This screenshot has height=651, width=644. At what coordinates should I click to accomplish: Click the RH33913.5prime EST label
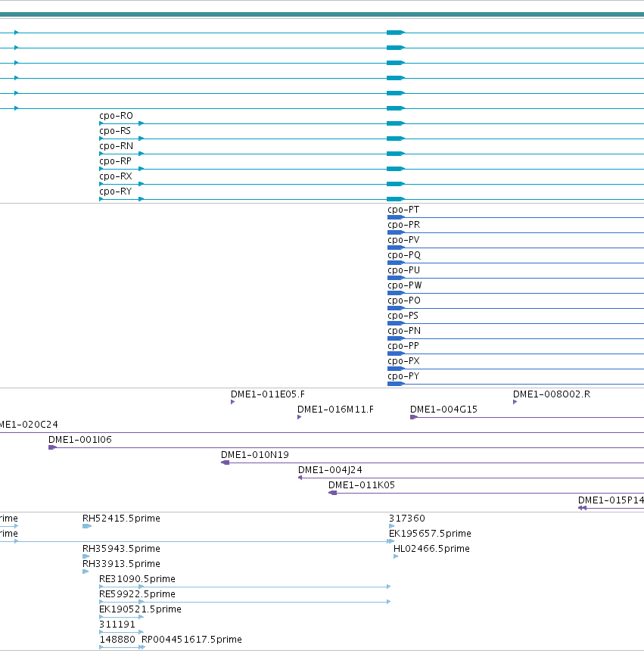pyautogui.click(x=121, y=564)
